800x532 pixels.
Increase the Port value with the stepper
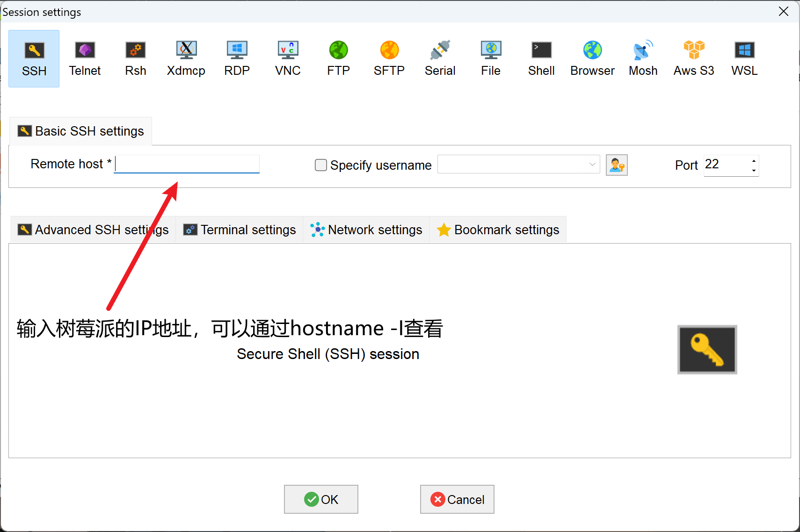tap(753, 161)
